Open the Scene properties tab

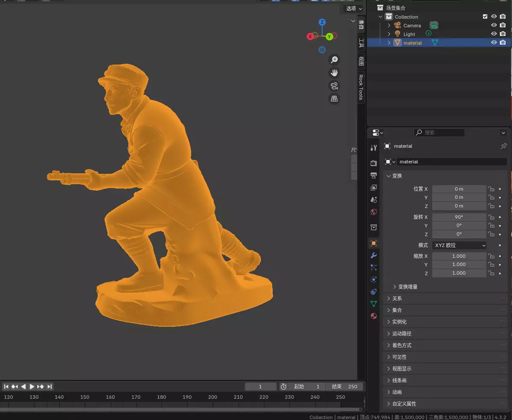click(x=374, y=200)
